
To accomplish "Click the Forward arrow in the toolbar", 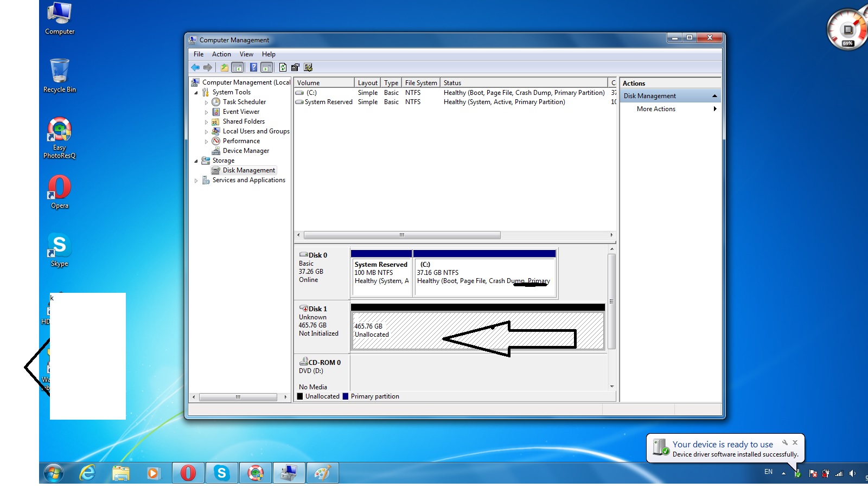I will point(208,67).
